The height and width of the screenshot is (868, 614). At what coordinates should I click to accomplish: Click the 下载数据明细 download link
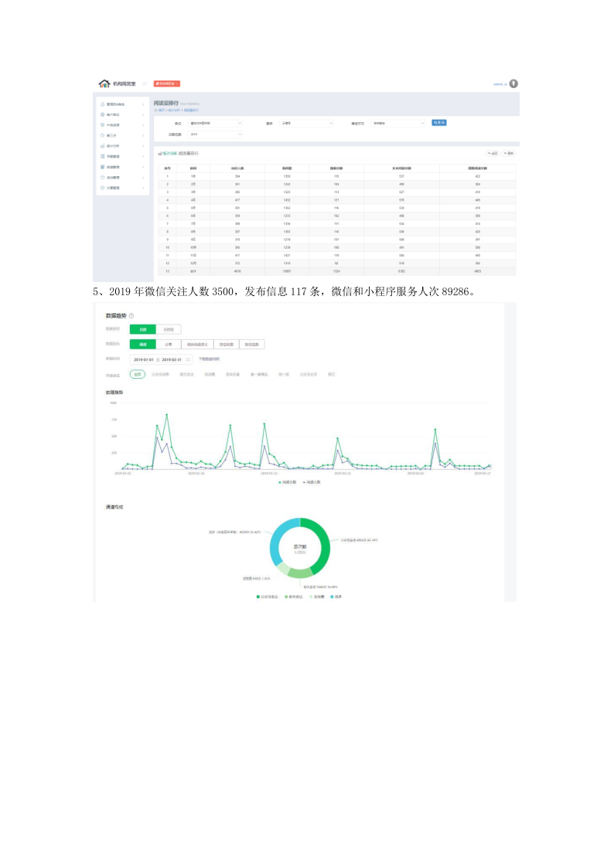tap(209, 359)
